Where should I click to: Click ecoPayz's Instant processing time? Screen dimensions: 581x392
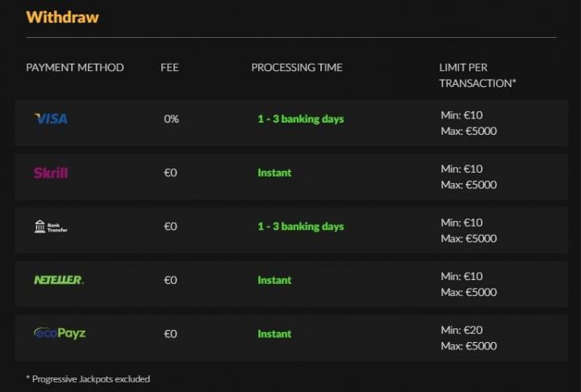[274, 334]
